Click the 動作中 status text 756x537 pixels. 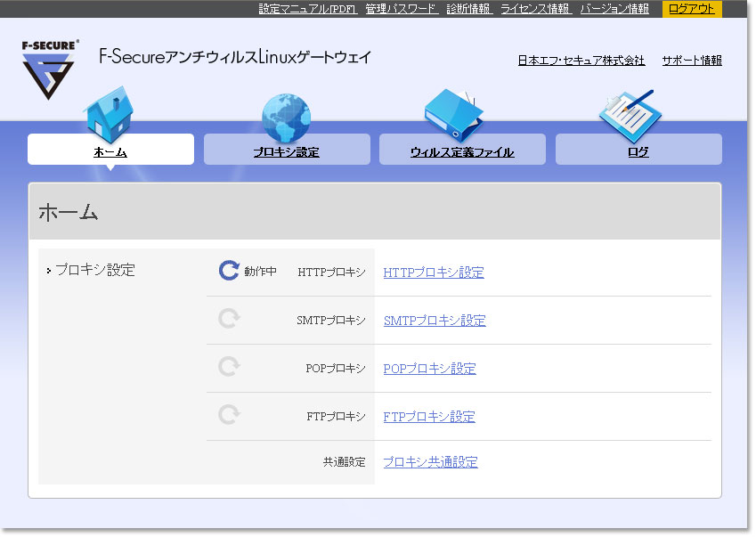pos(260,272)
